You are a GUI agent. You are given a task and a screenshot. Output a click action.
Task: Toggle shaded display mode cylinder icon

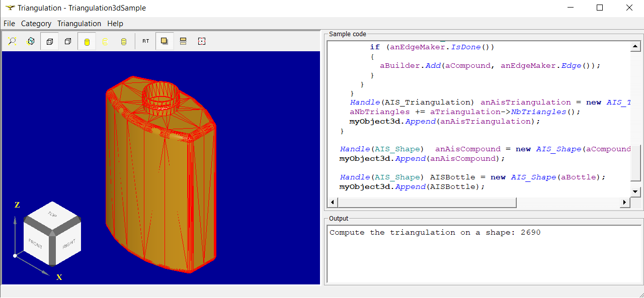click(87, 41)
